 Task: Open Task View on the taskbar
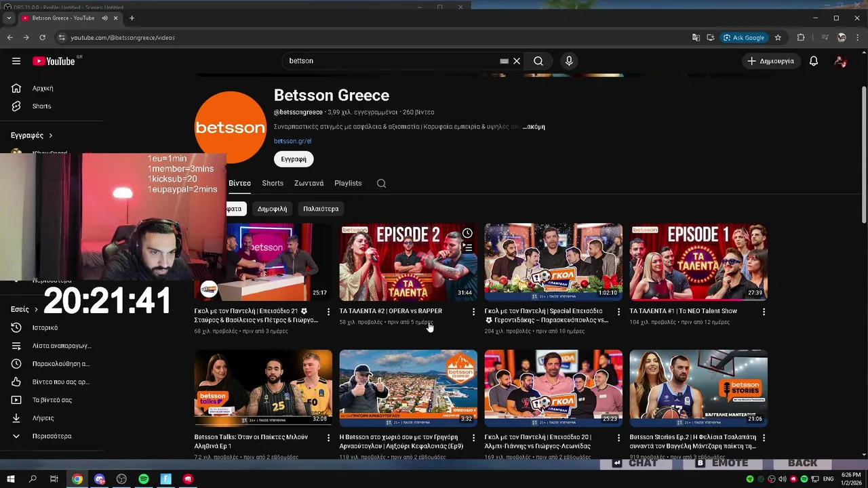[x=54, y=479]
